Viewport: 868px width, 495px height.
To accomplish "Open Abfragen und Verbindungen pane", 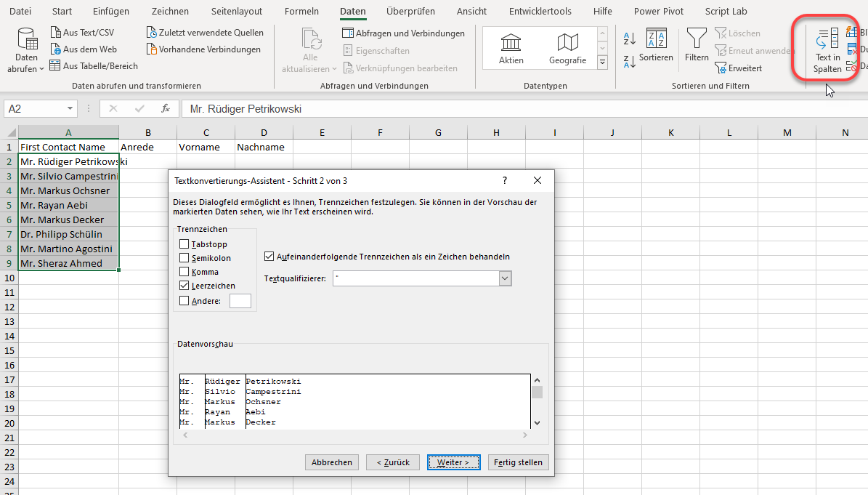I will 404,33.
